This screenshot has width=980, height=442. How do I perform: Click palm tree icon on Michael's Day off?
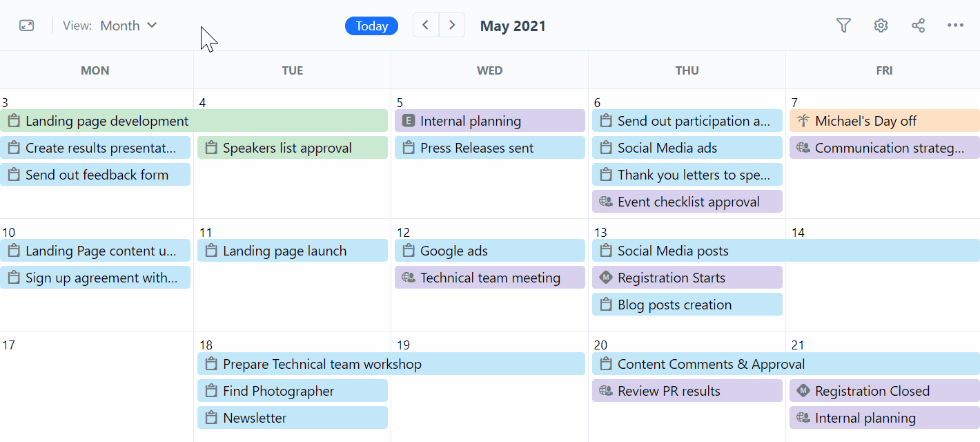tap(803, 121)
